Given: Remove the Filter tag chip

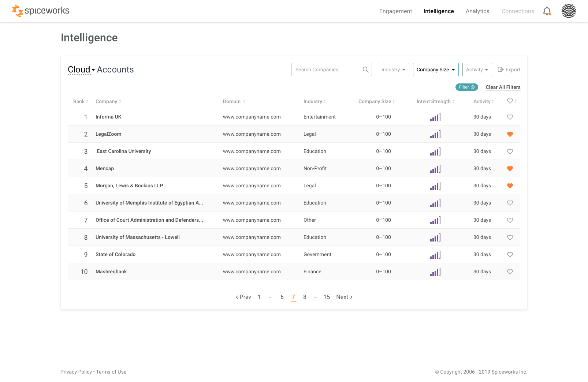Looking at the screenshot, I should coord(467,87).
